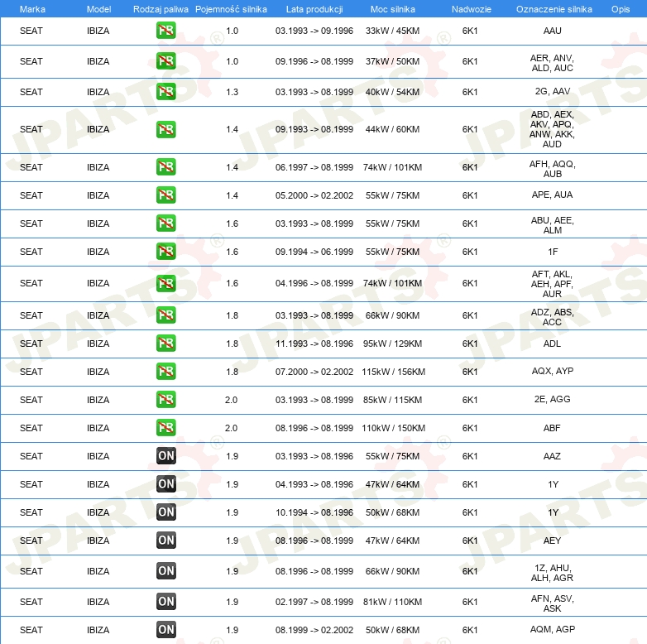Select the 115kW / 156KM power cell
Screen dimensions: 647x644
(393, 372)
